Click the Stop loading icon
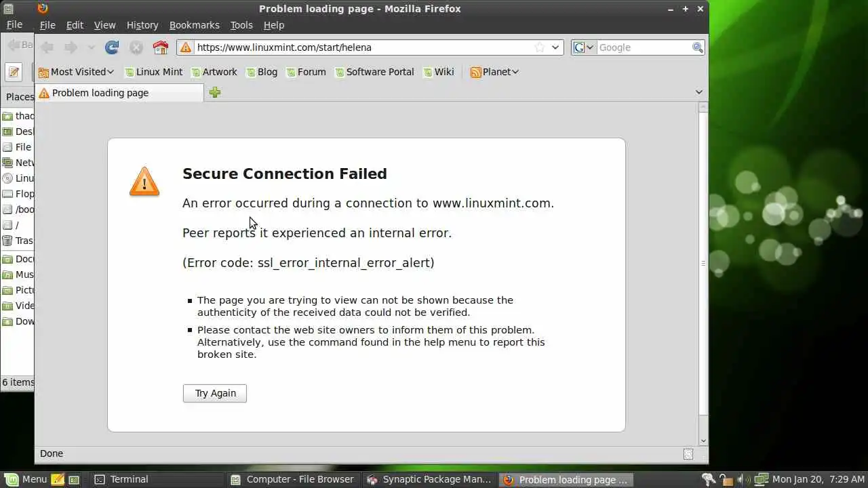This screenshot has height=488, width=868. pyautogui.click(x=136, y=47)
